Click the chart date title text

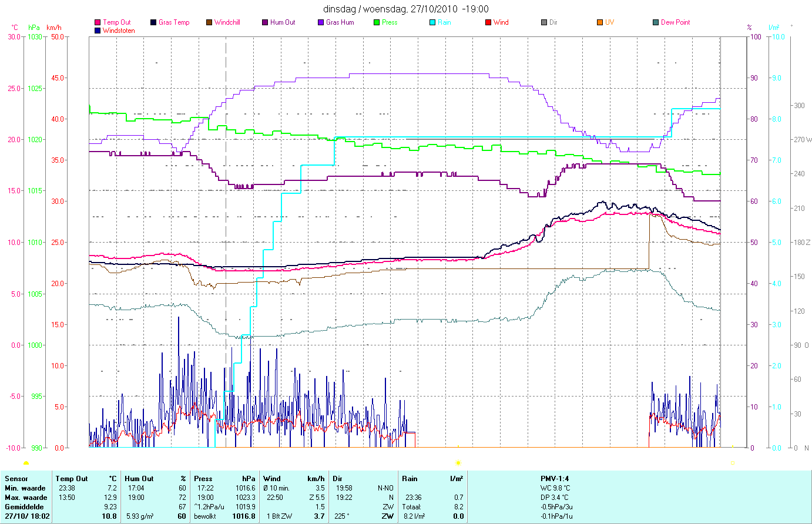(x=406, y=9)
